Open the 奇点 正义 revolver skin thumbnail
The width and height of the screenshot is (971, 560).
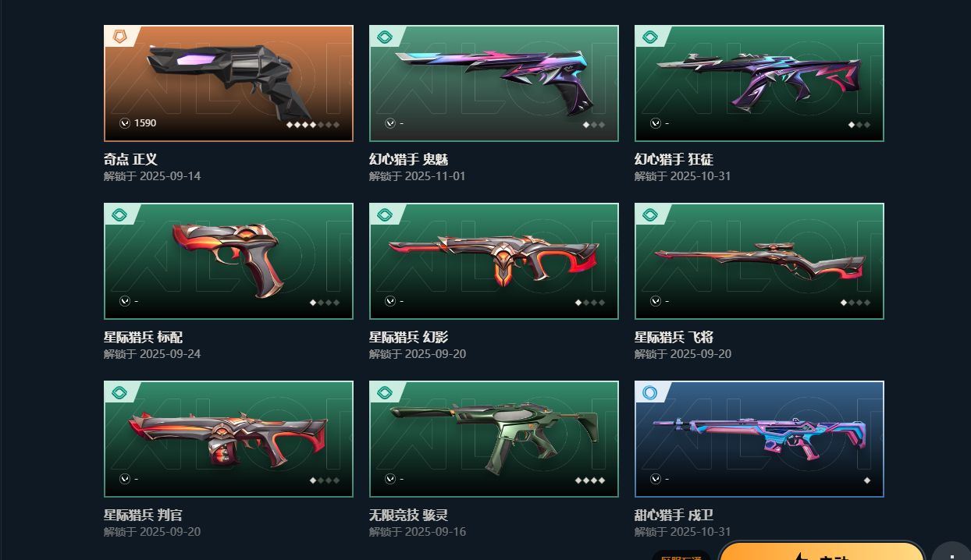[x=229, y=83]
